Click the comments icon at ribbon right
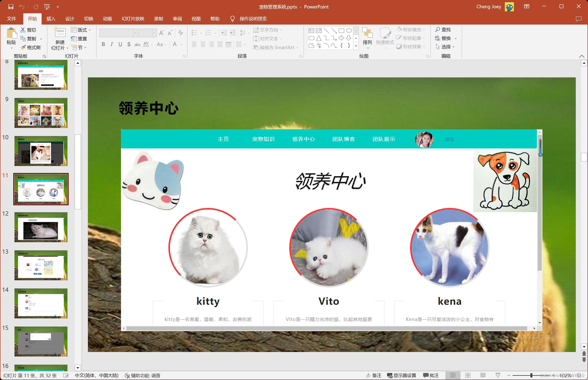The width and height of the screenshot is (588, 380). (x=578, y=19)
